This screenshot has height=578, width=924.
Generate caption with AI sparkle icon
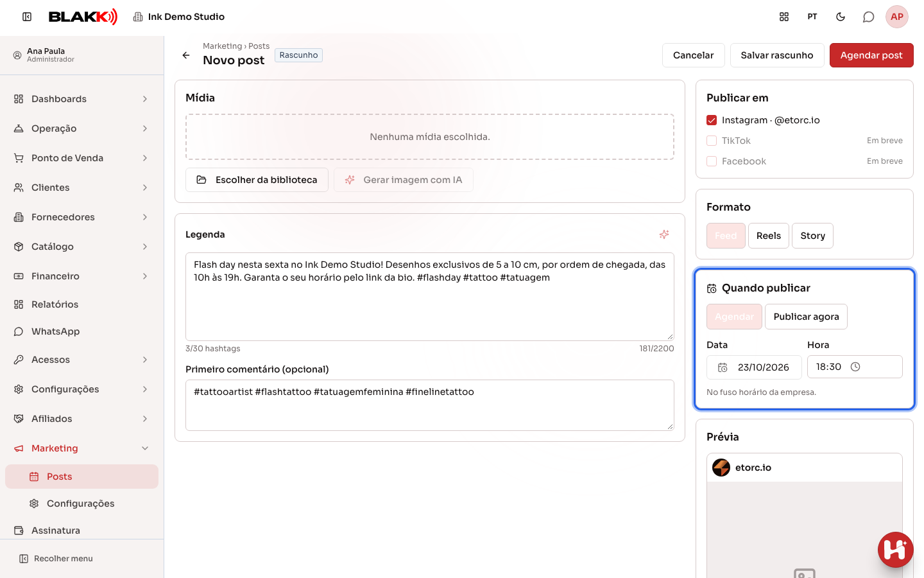[664, 234]
